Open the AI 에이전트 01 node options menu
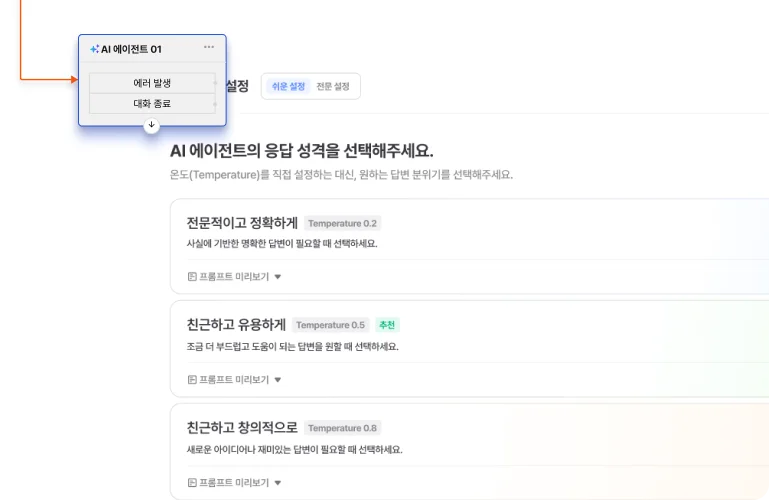 coord(209,47)
